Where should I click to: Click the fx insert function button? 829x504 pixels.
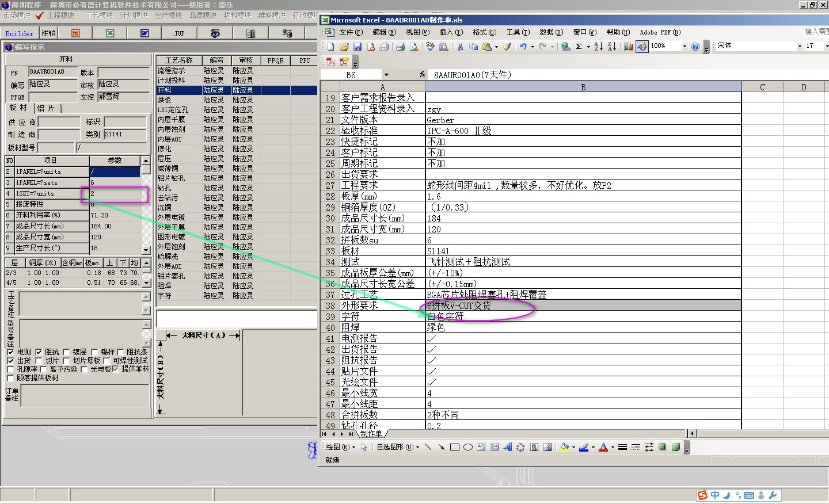[x=423, y=75]
